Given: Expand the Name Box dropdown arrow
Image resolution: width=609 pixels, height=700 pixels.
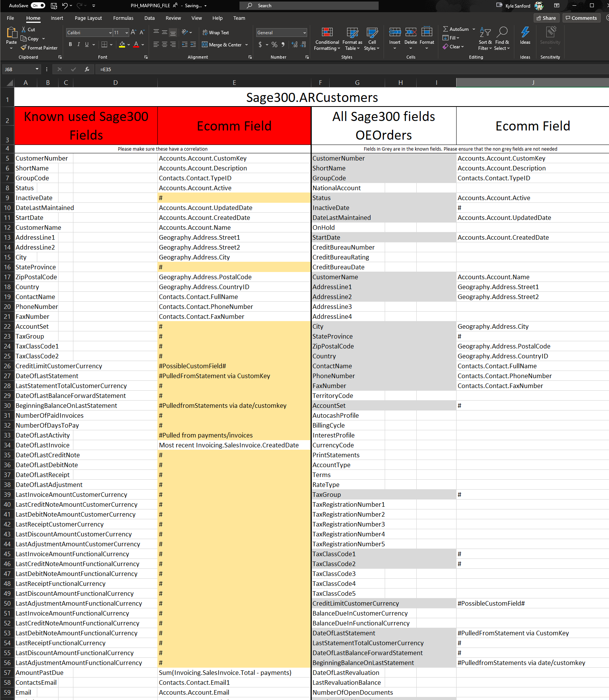Looking at the screenshot, I should 37,69.
